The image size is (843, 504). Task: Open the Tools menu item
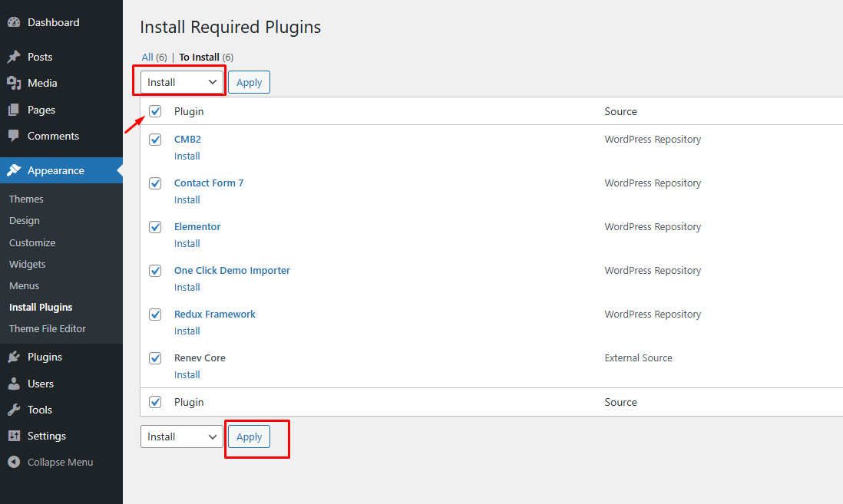(x=40, y=410)
